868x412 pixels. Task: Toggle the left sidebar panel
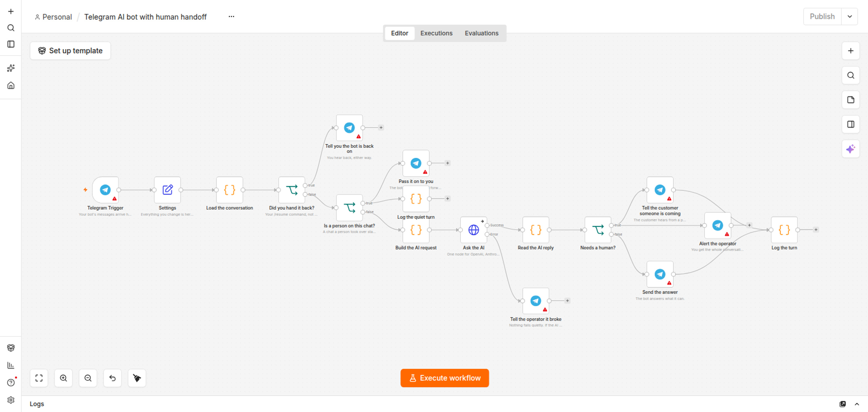click(11, 44)
